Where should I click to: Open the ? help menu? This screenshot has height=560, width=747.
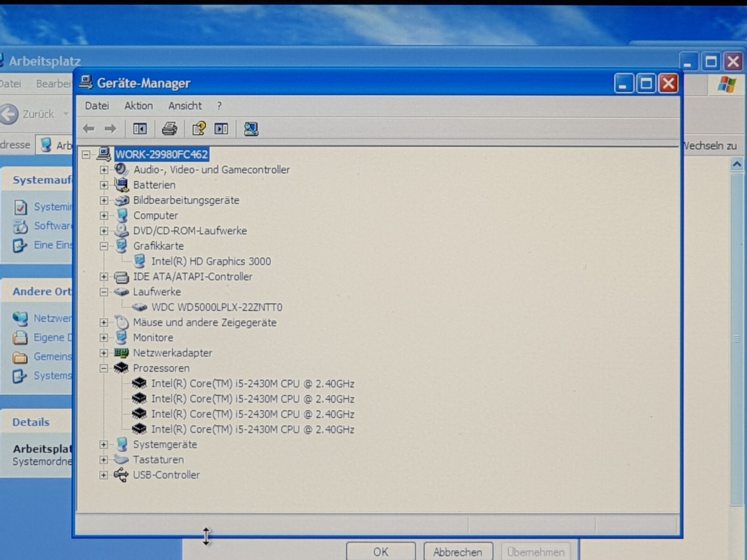[219, 106]
